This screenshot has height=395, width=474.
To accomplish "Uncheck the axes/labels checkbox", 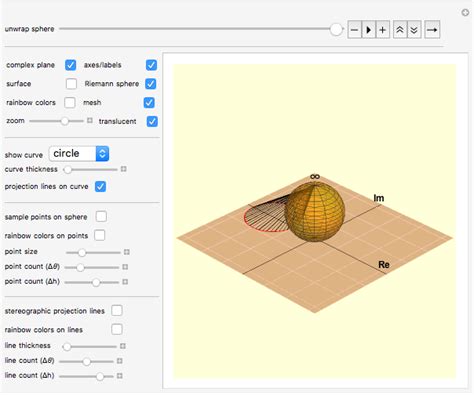I will coord(151,65).
